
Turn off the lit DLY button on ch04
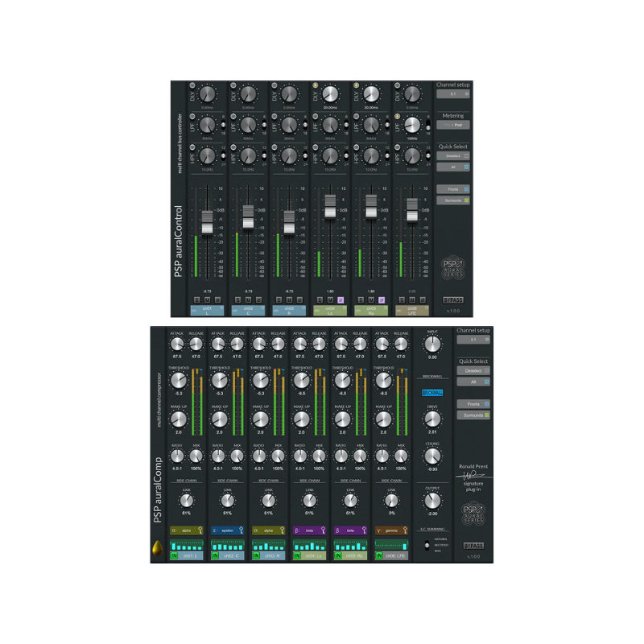click(316, 85)
